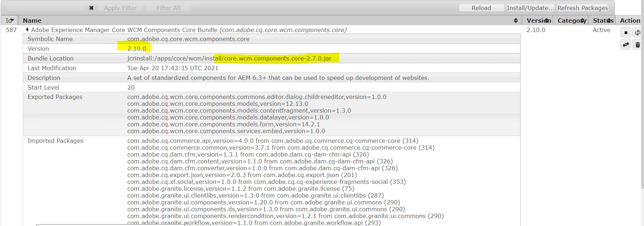Select exported package models.contentfragment,version=1.3.0
Image resolution: width=644 pixels, height=226 pixels.
coord(239,110)
